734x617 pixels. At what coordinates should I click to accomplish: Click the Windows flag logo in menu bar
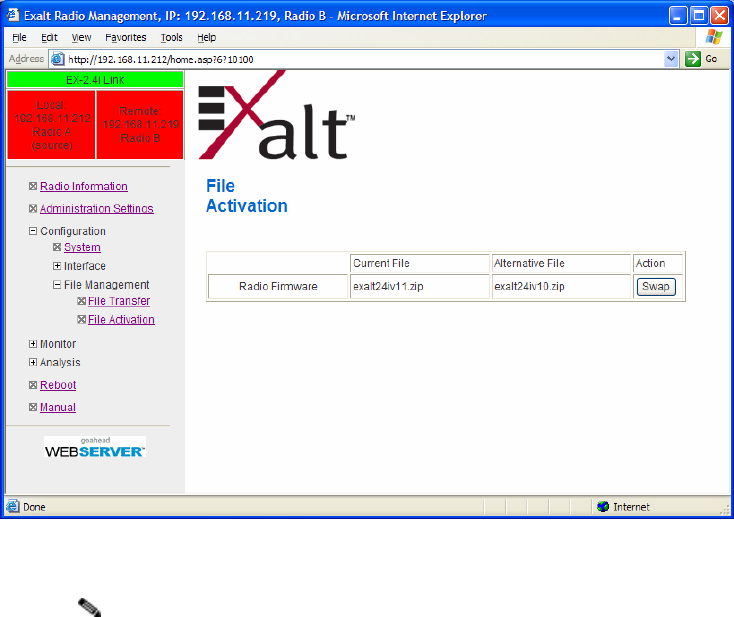pos(714,37)
